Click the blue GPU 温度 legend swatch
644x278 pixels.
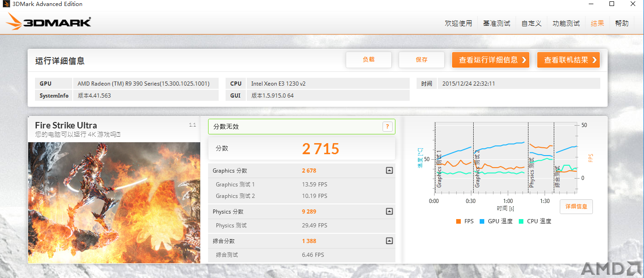[x=482, y=221]
